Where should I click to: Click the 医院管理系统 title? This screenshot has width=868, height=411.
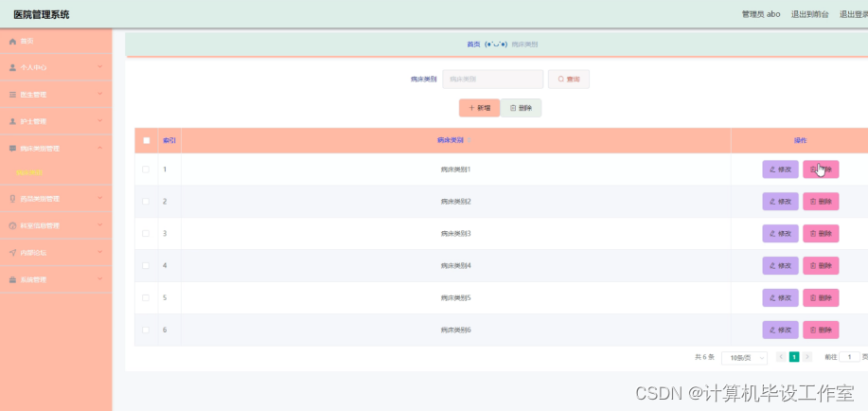click(42, 15)
